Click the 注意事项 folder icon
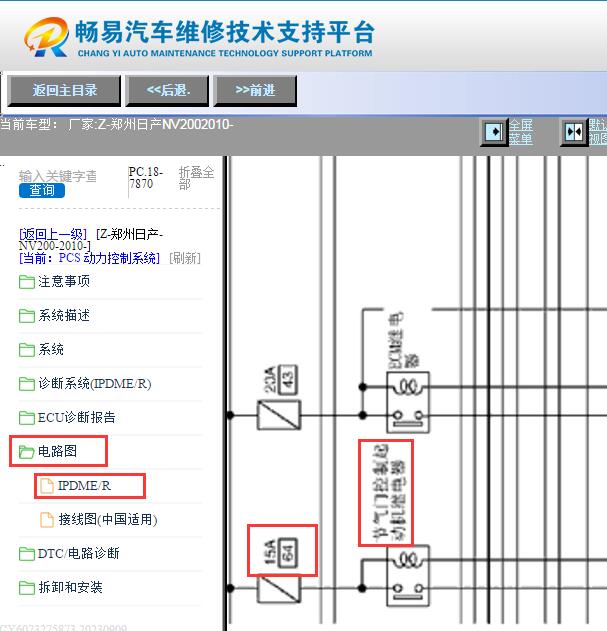 tap(27, 282)
